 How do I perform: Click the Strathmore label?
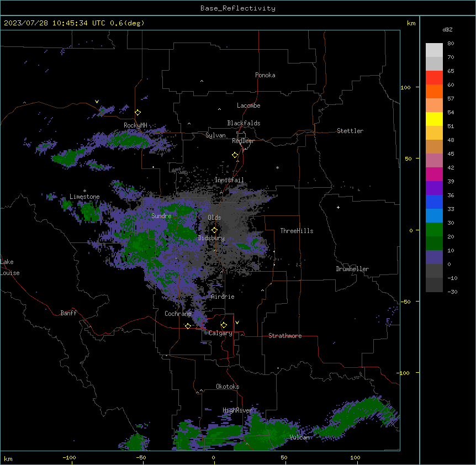pos(285,336)
